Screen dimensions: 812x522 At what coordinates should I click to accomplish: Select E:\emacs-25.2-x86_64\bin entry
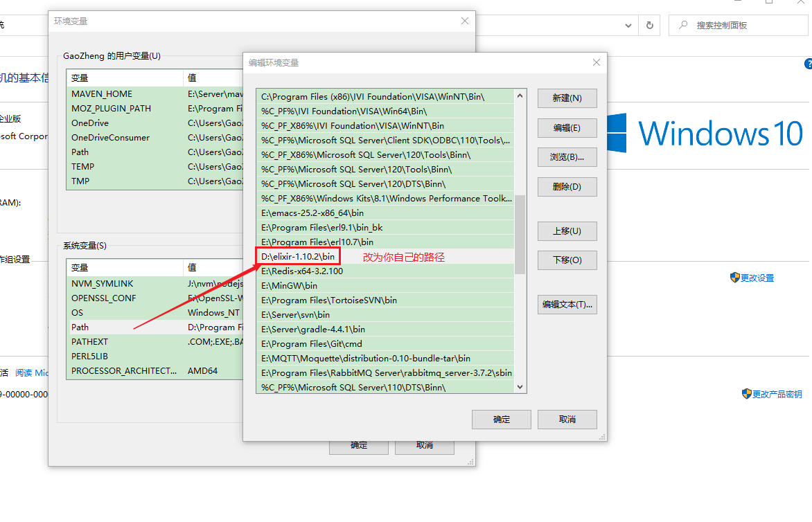pyautogui.click(x=385, y=213)
